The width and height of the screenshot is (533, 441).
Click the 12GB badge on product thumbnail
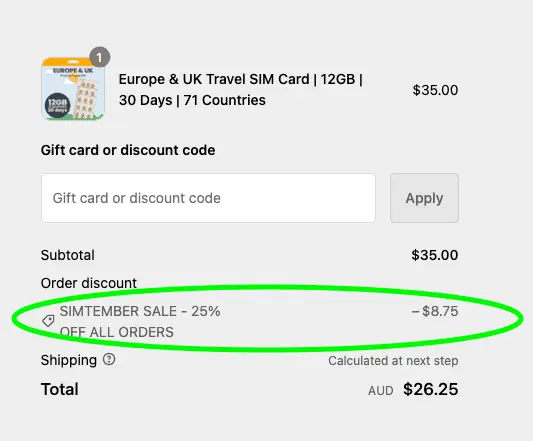[57, 105]
